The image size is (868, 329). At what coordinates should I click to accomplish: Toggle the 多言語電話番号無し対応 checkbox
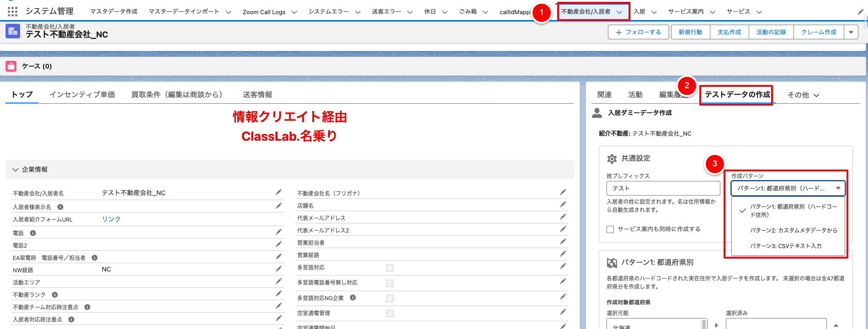coord(390,283)
